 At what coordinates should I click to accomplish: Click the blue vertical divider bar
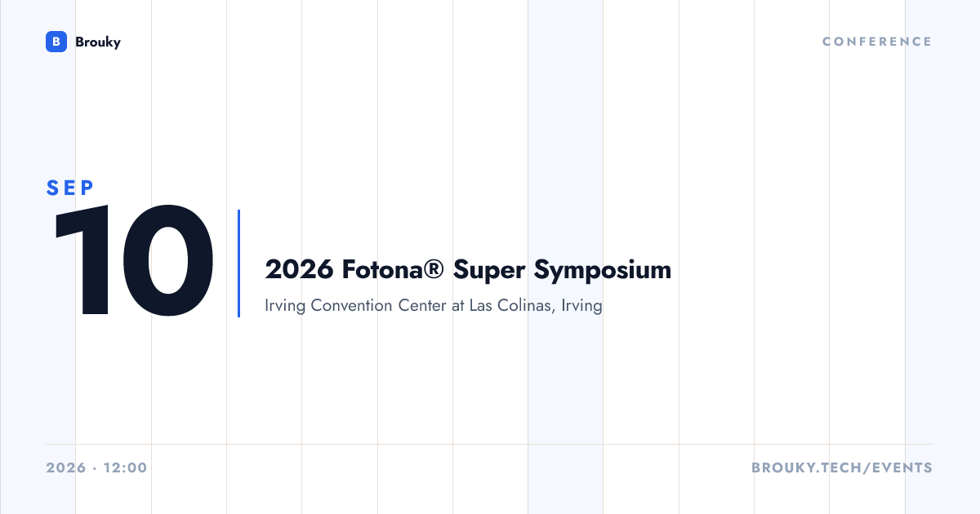[x=238, y=263]
